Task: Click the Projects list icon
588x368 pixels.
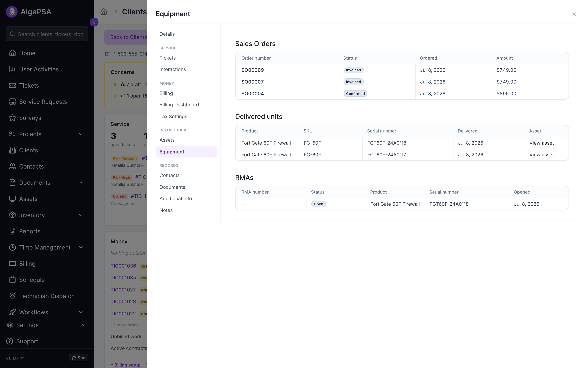Action: (12, 134)
